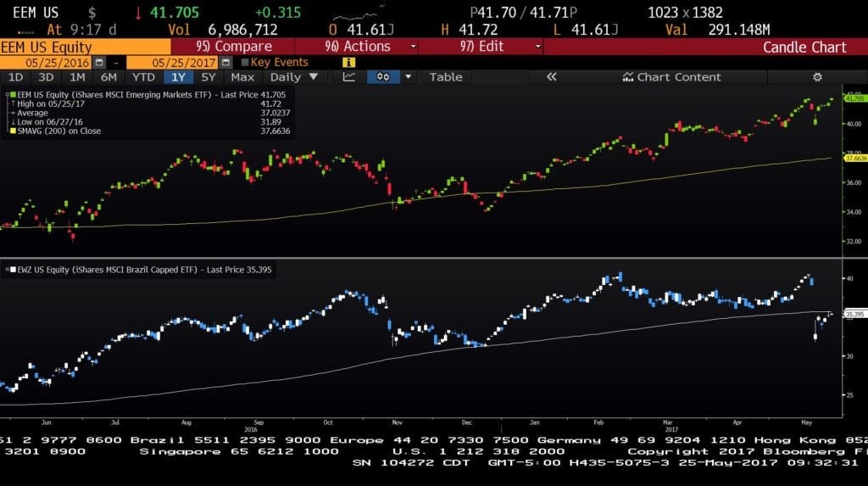This screenshot has width=868, height=486.
Task: Click the volume value 6,986,712
Action: 242,30
